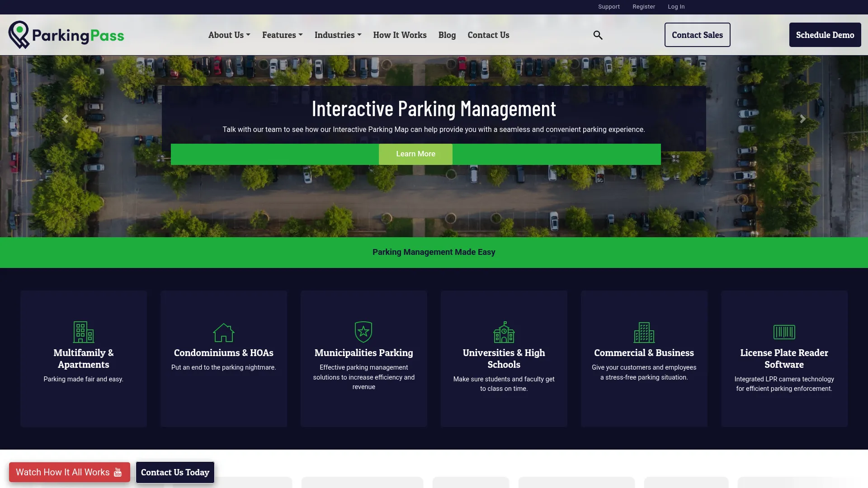Click the Learn More button
The width and height of the screenshot is (868, 488).
click(x=415, y=154)
